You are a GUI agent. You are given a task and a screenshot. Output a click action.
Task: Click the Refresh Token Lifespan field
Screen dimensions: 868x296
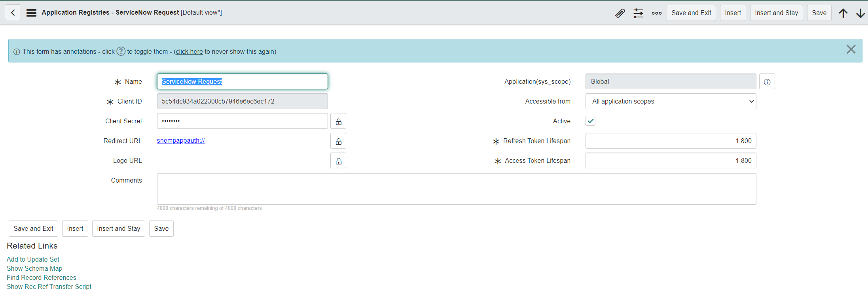click(x=671, y=141)
